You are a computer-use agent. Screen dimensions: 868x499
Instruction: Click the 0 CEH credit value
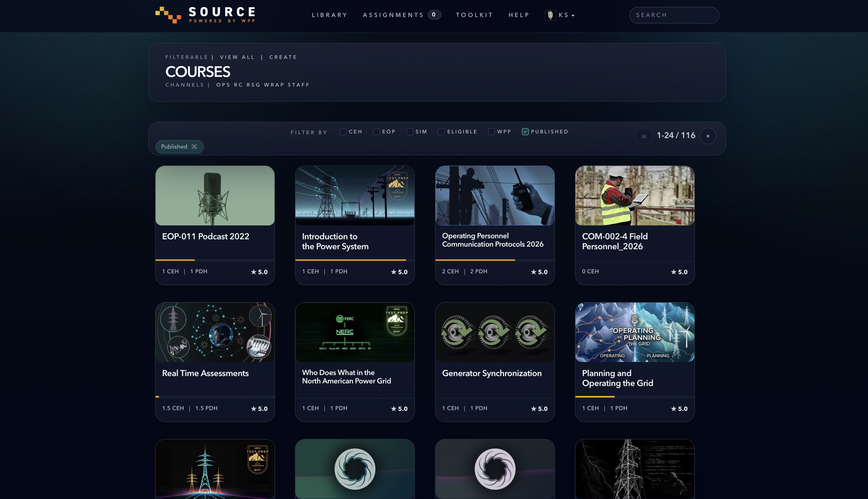pos(590,271)
